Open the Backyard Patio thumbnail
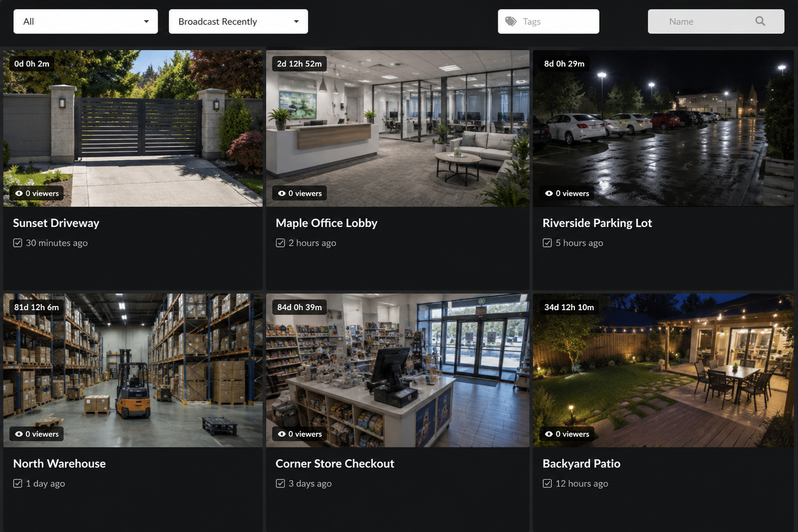Viewport: 798px width, 532px height. (x=663, y=370)
